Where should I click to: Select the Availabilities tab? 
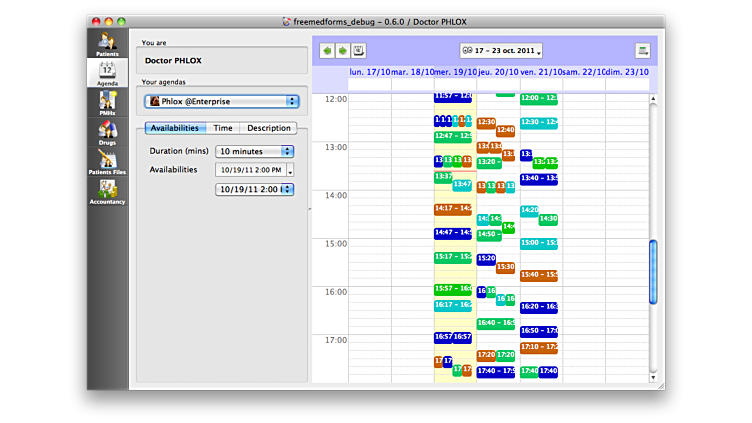tap(176, 128)
